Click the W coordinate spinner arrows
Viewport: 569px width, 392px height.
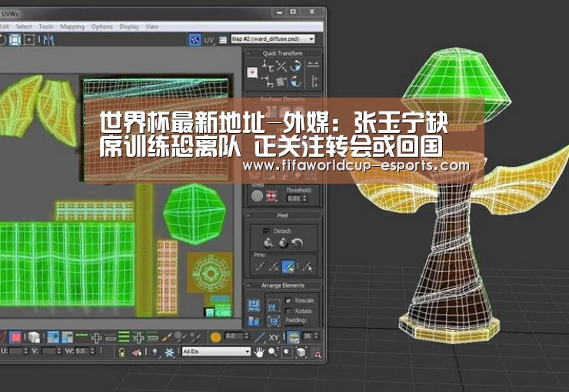[92, 351]
